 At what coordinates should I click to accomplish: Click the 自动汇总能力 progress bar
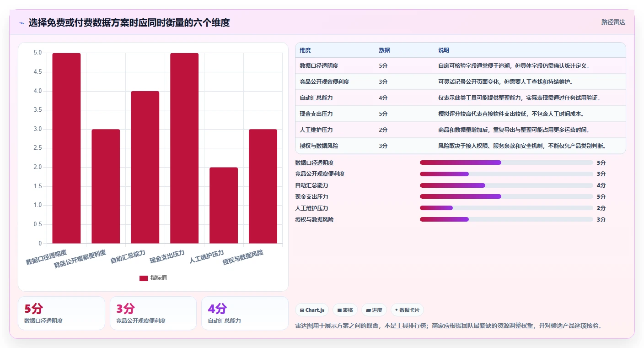[506, 185]
